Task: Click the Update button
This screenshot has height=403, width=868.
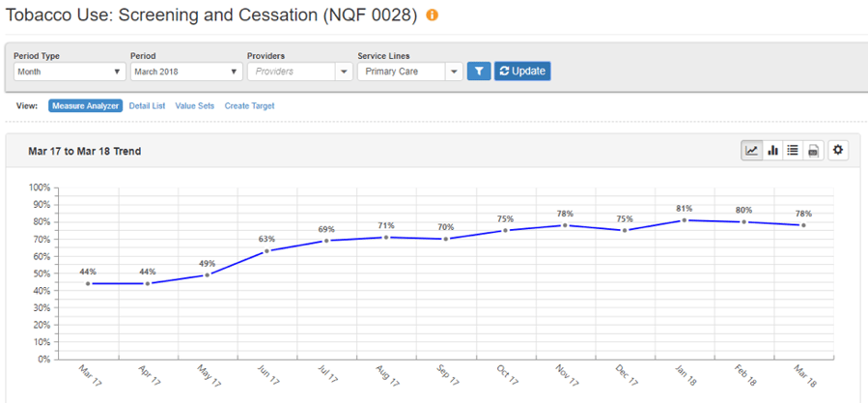Action: tap(522, 71)
